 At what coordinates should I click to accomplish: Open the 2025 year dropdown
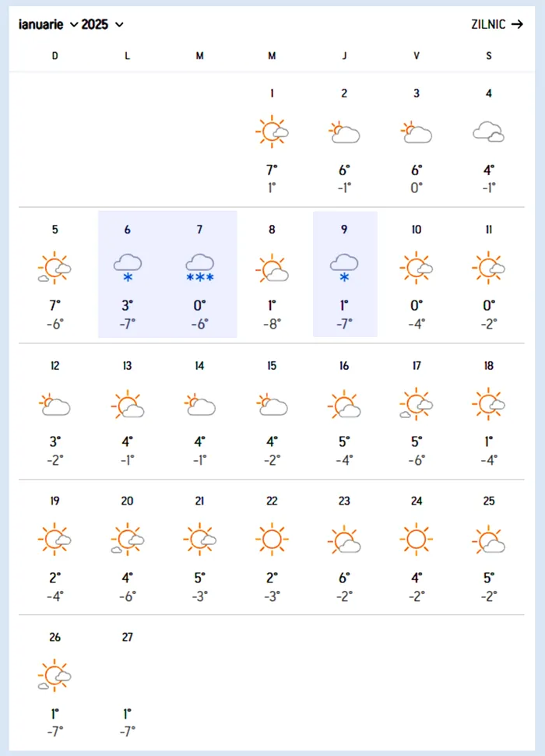pos(102,24)
